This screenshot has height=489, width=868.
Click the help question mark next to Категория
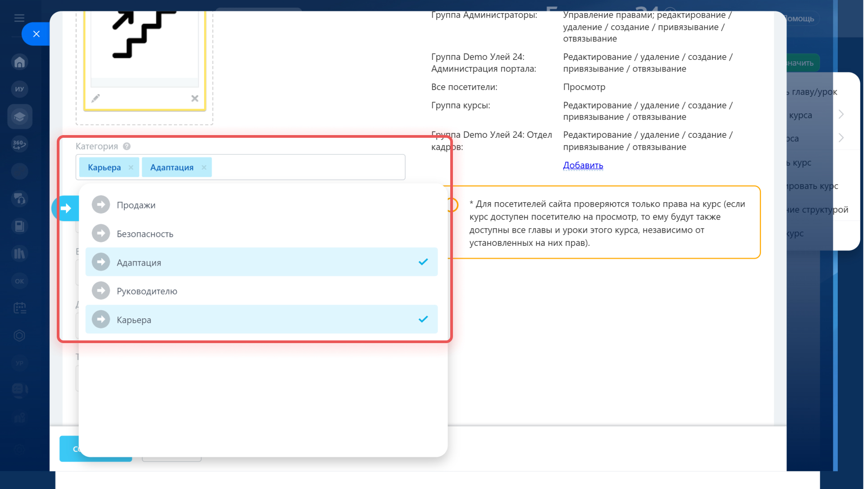point(127,146)
